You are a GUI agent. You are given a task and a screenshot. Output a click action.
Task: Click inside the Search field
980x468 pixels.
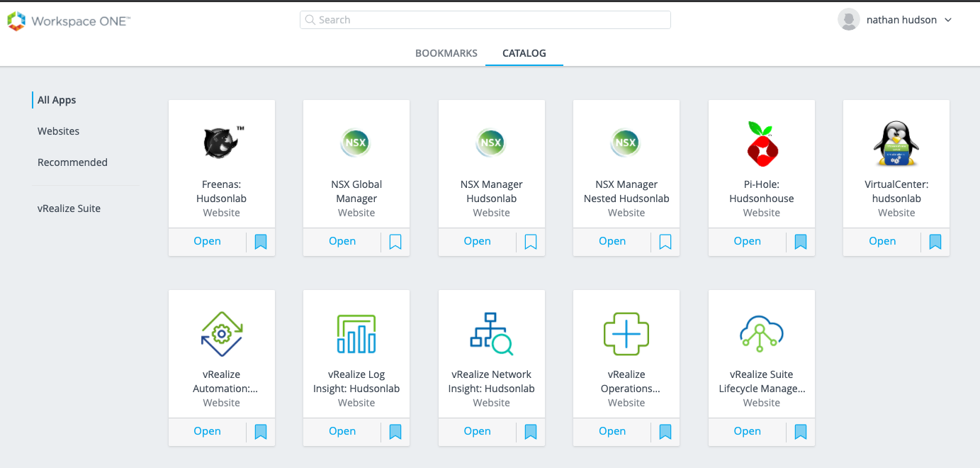485,20
